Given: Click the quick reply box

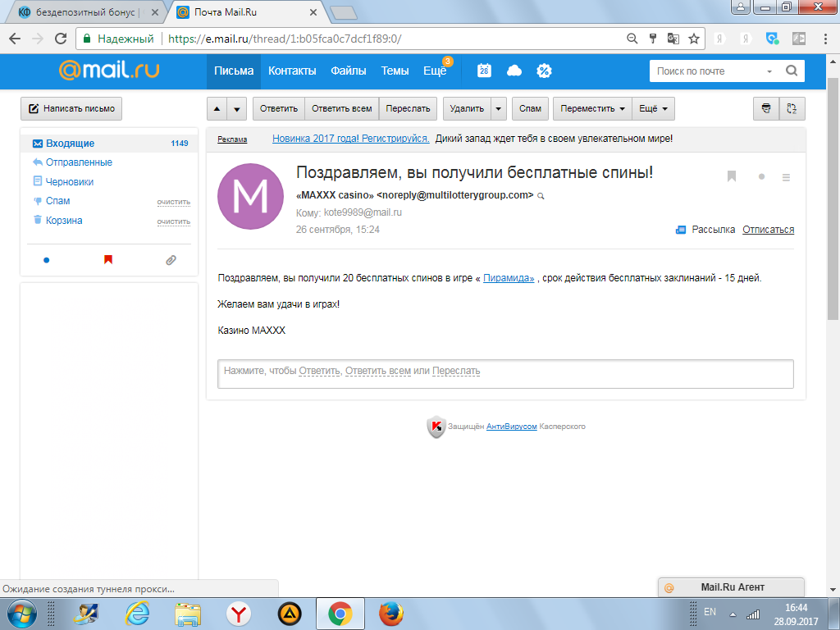Looking at the screenshot, I should (505, 373).
